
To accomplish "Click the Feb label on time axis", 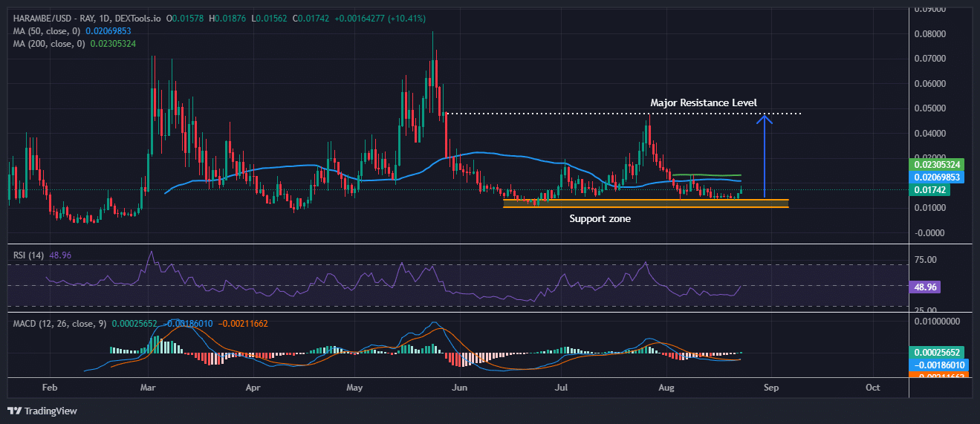I will point(49,388).
